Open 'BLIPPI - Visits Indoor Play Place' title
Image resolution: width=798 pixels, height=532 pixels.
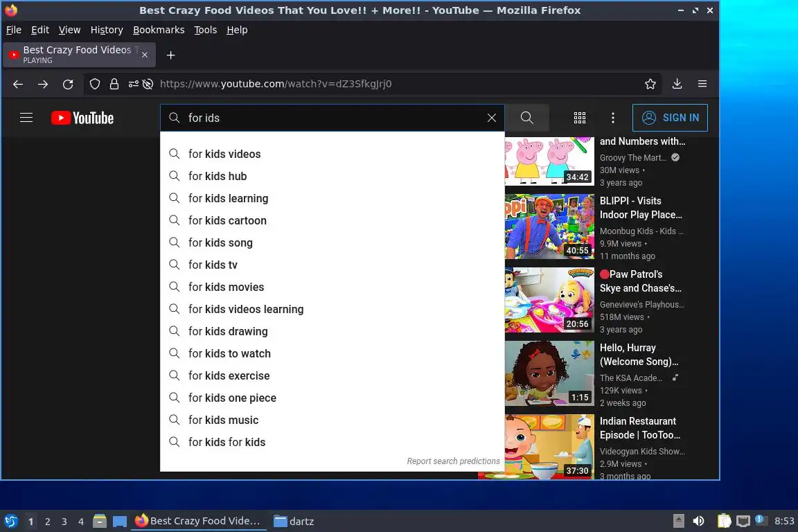pos(641,208)
